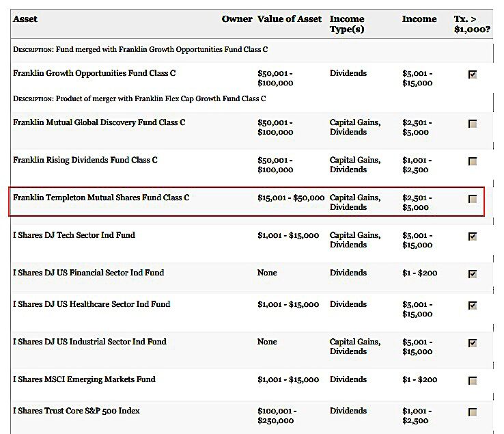The image size is (504, 434).
Task: Click $5,001 - $15,000 income for Growth Opportunities
Action: [417, 78]
